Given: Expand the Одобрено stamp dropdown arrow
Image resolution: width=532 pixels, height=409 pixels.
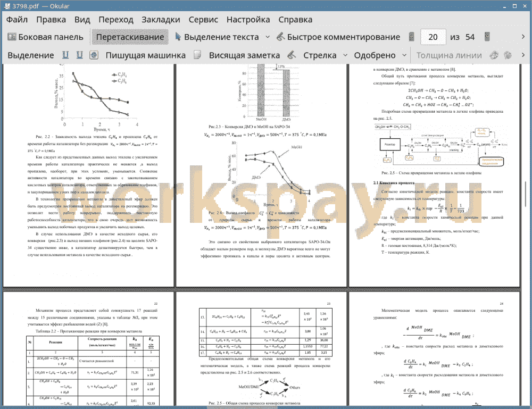Looking at the screenshot, I should 404,55.
